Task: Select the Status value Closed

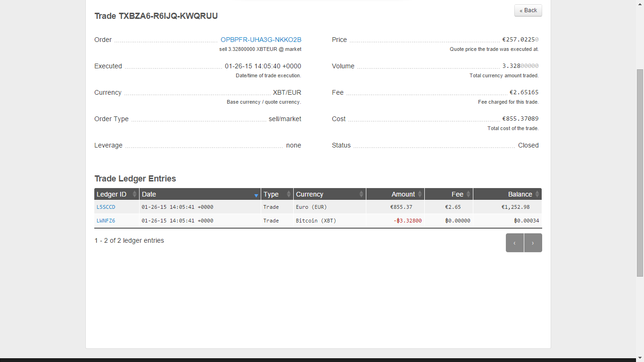Action: click(x=528, y=145)
